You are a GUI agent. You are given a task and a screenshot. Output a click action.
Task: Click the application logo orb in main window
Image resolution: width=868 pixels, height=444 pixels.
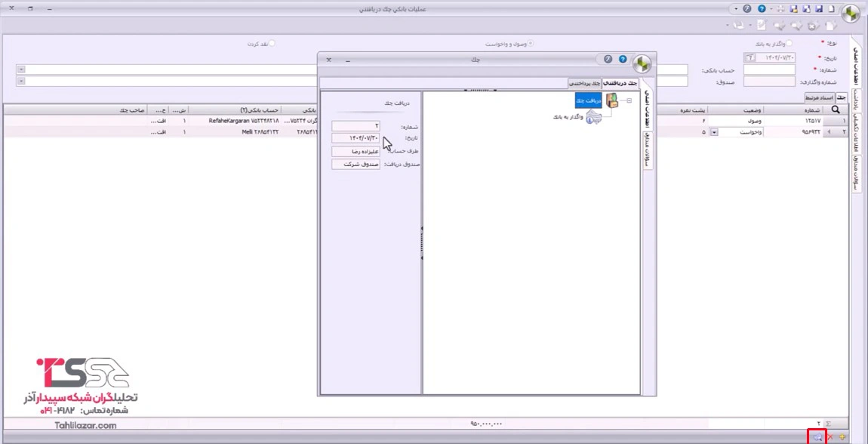point(851,14)
